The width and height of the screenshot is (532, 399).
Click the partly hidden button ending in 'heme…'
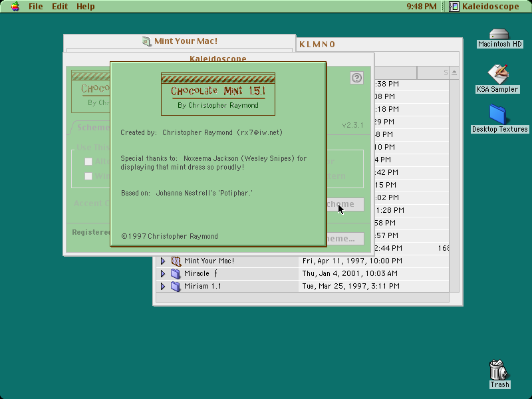click(345, 239)
